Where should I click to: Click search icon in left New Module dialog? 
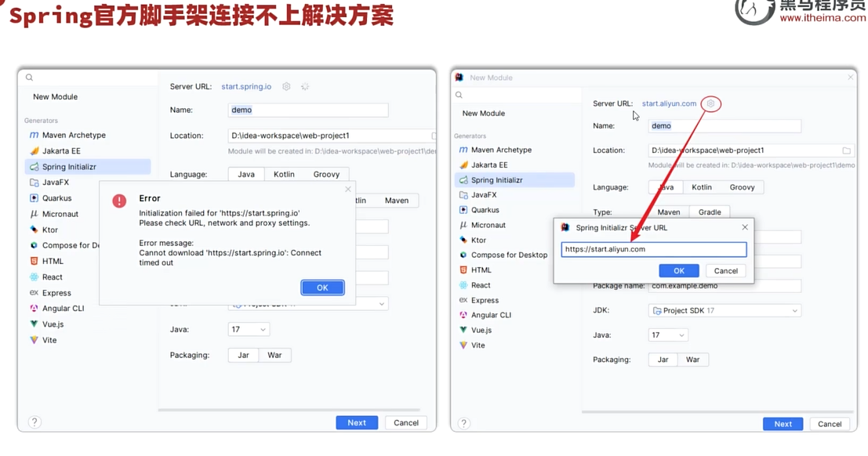[29, 78]
